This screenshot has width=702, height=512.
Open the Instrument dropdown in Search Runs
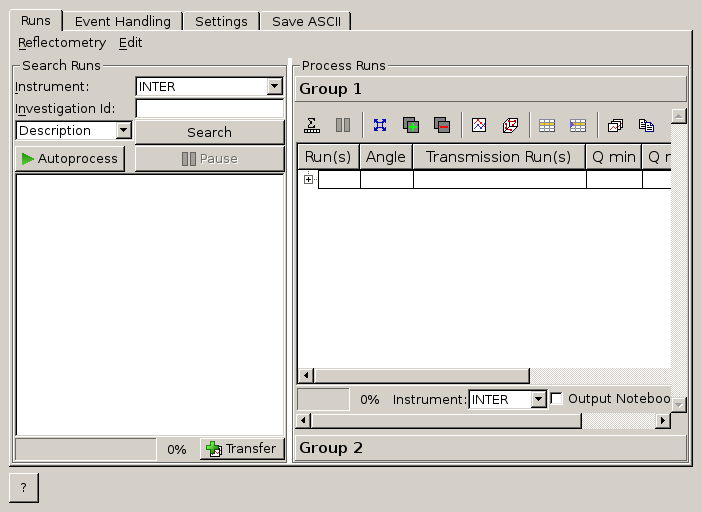tap(275, 87)
